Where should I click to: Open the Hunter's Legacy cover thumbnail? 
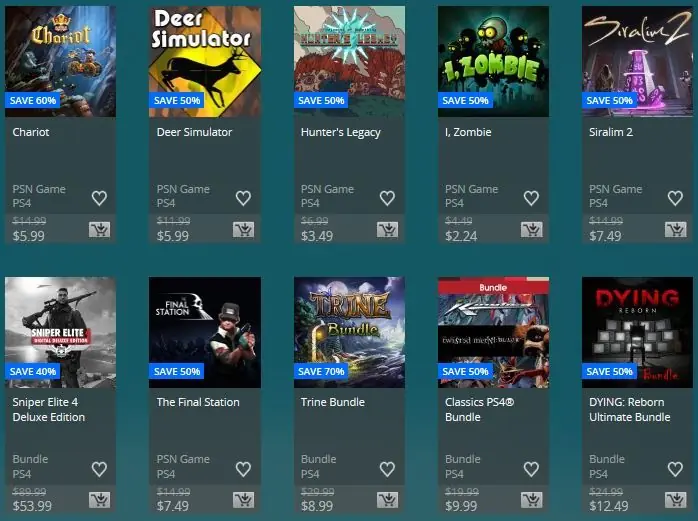349,61
